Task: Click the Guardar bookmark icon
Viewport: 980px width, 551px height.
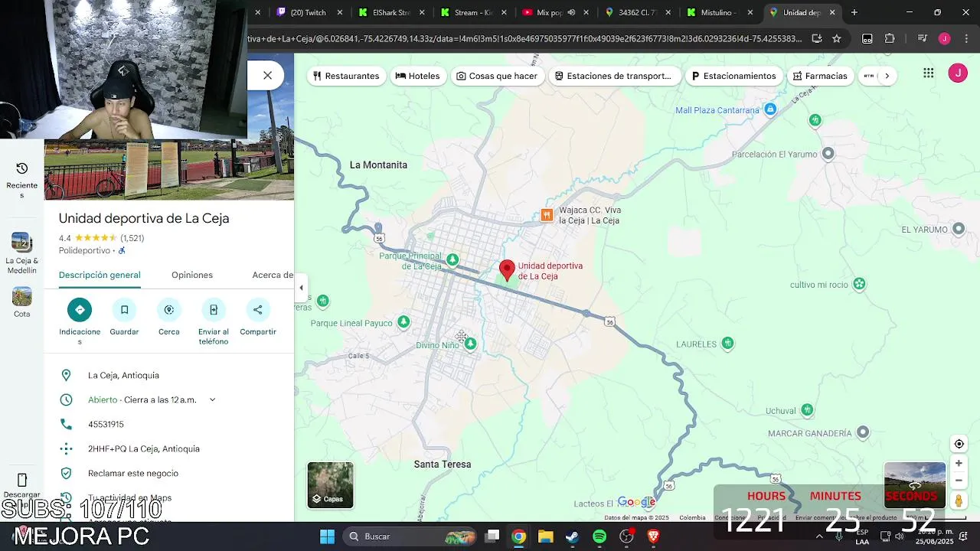Action: 124,310
